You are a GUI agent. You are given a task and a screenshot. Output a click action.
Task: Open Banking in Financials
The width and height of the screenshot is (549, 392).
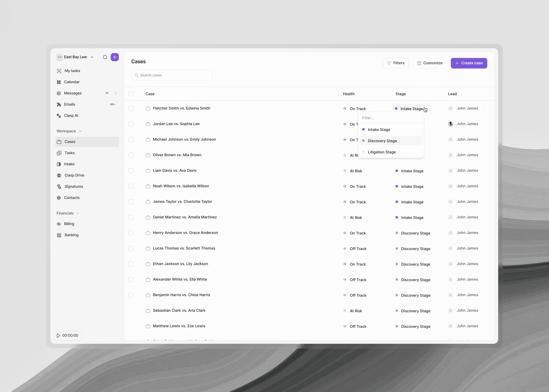[x=71, y=235]
